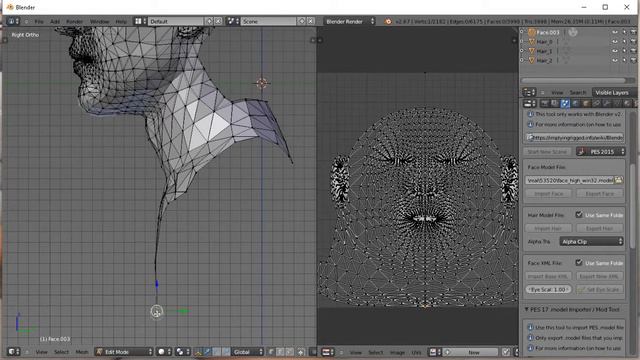Add a new scene with plus button

pyautogui.click(x=302, y=21)
